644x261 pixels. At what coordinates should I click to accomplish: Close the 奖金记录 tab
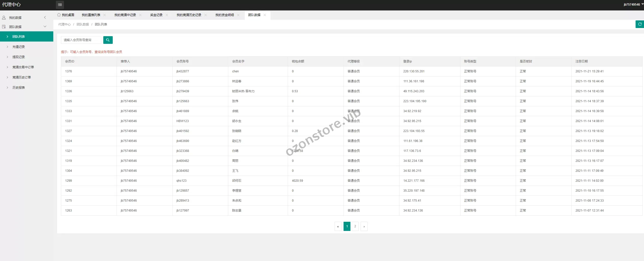click(167, 15)
